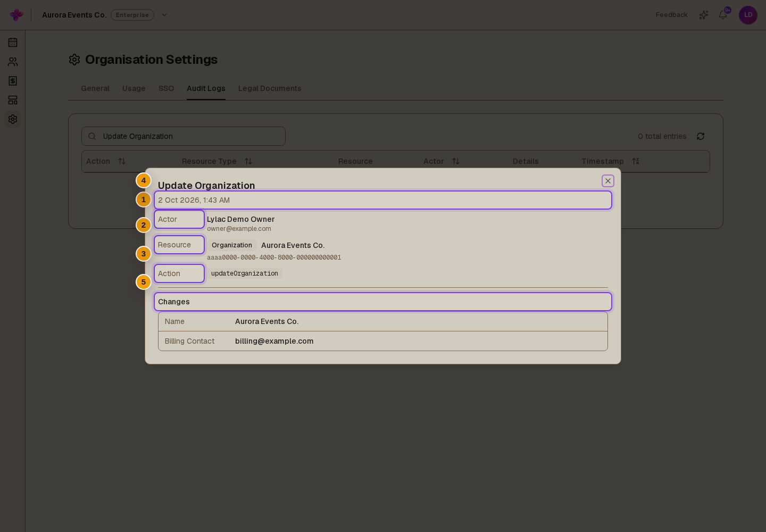Viewport: 766px width, 532px height.
Task: Click the billing@example.com value
Action: 274,341
